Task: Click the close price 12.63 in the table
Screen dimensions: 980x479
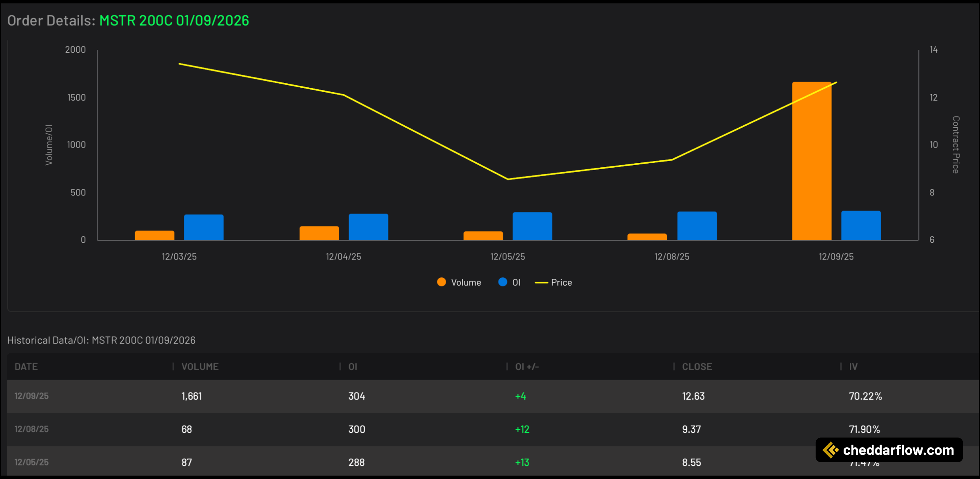Action: [693, 396]
